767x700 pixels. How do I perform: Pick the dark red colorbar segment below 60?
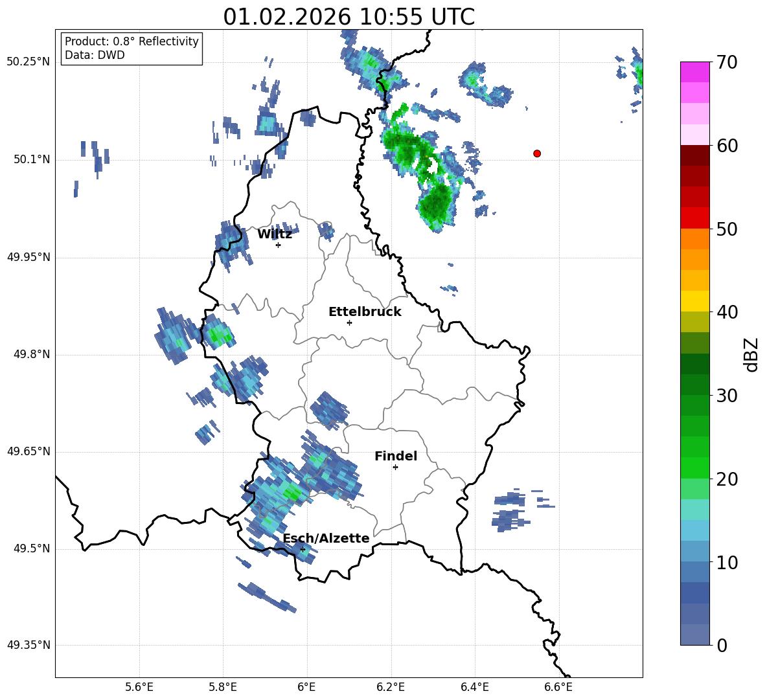694,155
